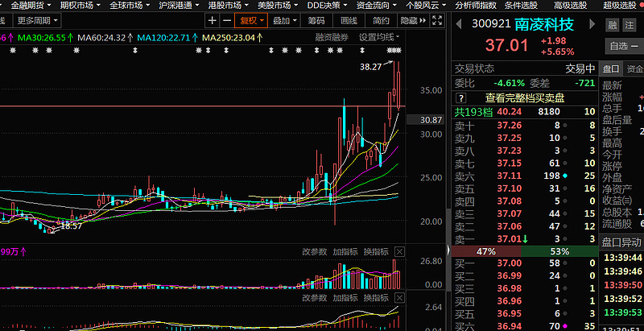Switch to the 盘口 tab
This screenshot has width=644, height=331.
(610, 69)
